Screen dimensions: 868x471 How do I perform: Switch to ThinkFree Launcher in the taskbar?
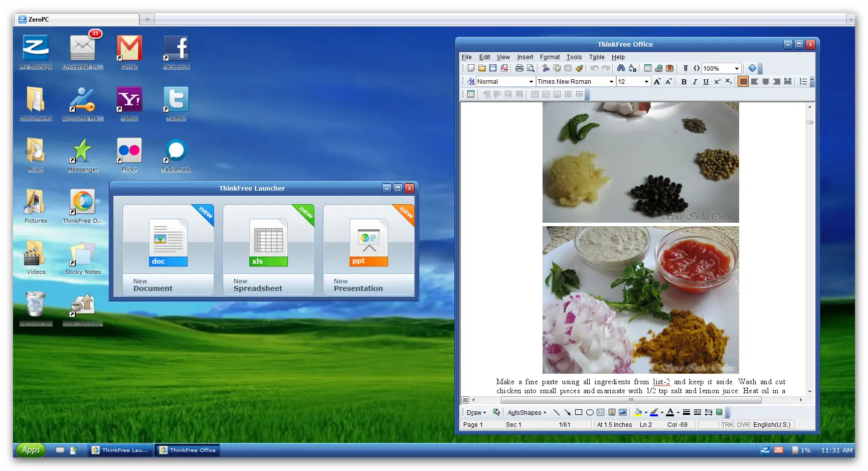120,450
